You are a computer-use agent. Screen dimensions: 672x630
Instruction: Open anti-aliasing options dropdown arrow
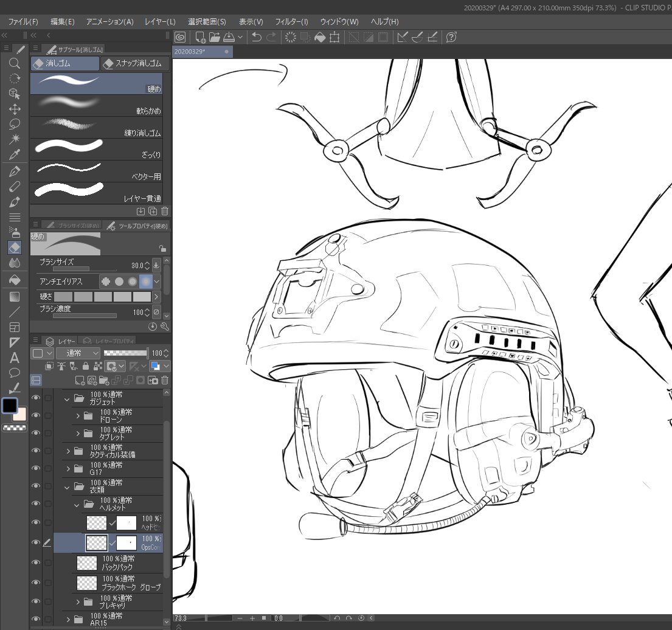tap(157, 282)
